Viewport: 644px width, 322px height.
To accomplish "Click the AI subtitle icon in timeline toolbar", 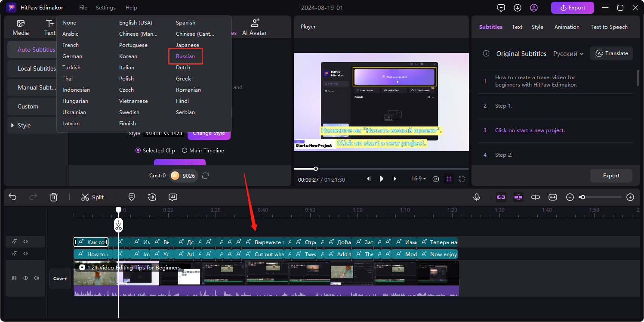I will pyautogui.click(x=173, y=197).
